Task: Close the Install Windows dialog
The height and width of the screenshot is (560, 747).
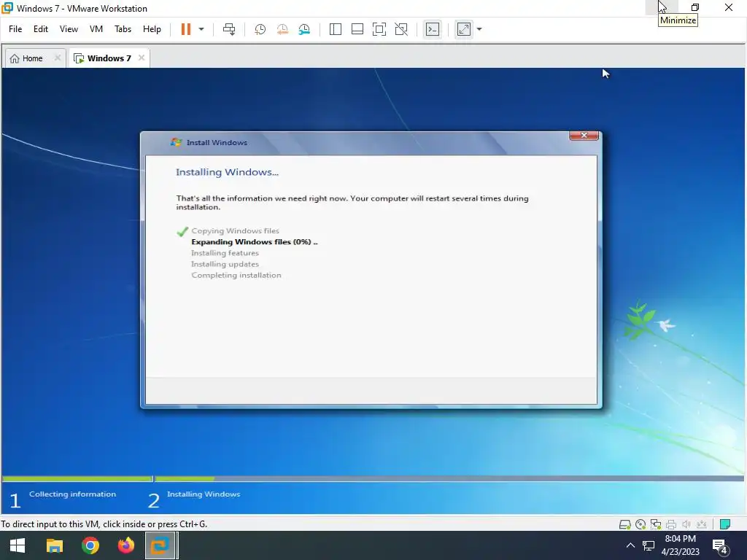Action: (x=584, y=136)
